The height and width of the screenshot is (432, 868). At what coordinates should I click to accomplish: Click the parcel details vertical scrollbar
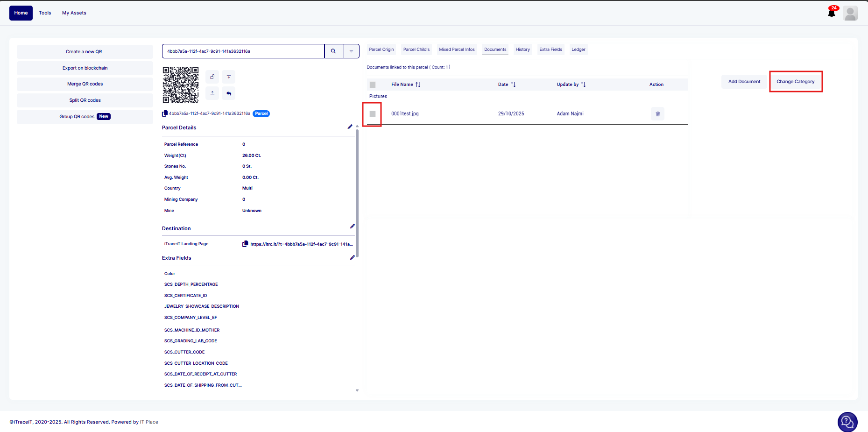pos(357,191)
